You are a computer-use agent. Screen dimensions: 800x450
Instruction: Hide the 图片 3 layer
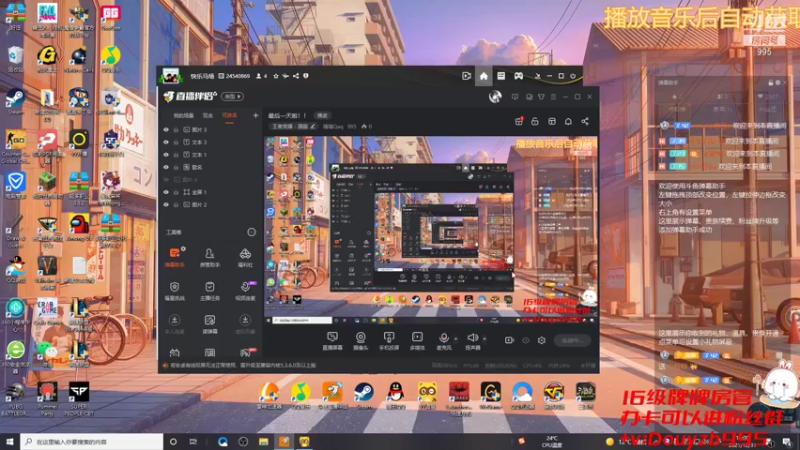tap(166, 130)
